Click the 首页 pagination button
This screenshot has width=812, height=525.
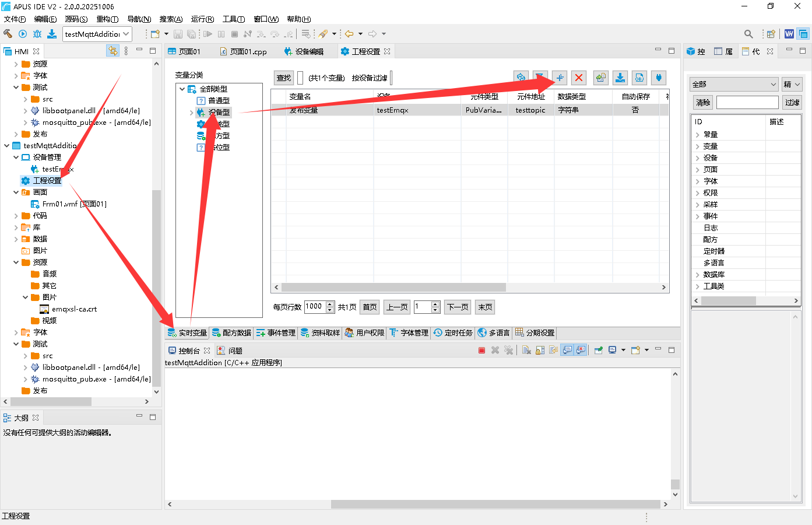click(370, 307)
